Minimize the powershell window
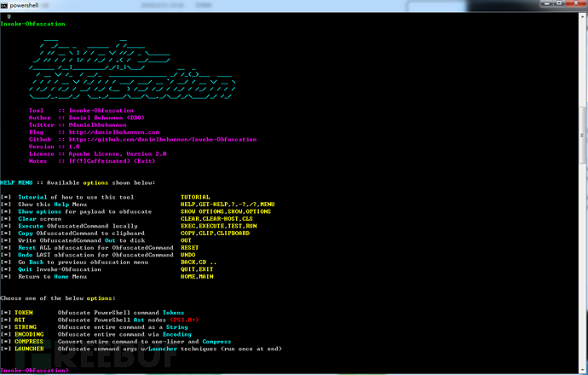 tap(547, 3)
